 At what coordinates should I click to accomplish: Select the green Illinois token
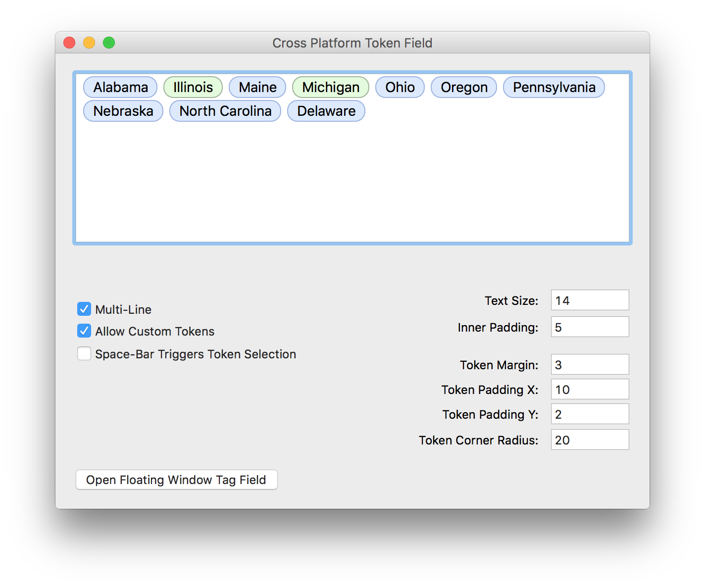click(x=193, y=87)
